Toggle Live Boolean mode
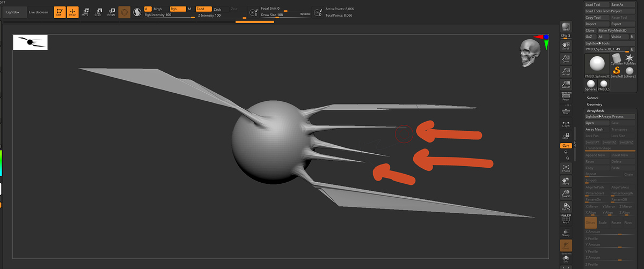Image resolution: width=644 pixels, height=269 pixels. pyautogui.click(x=38, y=11)
